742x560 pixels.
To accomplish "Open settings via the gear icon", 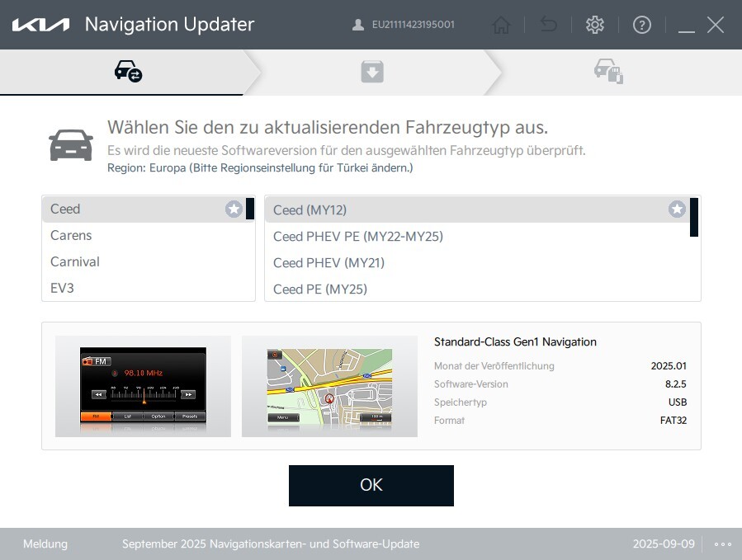I will click(x=594, y=25).
